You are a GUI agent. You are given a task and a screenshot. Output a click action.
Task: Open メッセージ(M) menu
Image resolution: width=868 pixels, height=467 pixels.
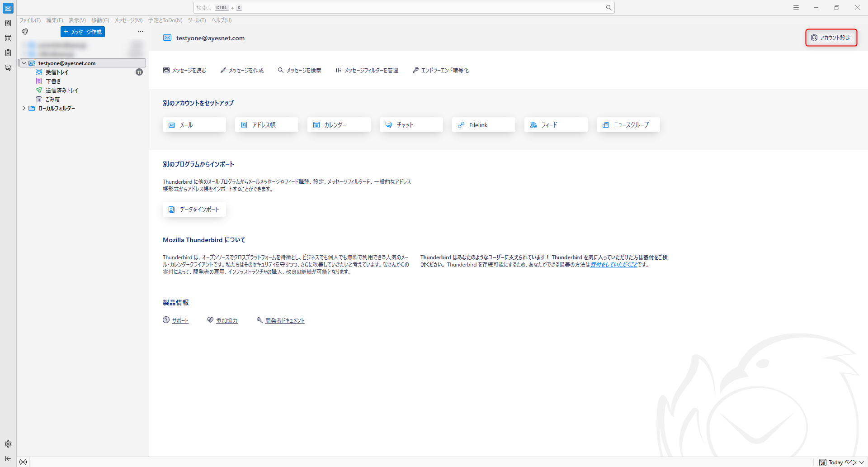click(128, 20)
